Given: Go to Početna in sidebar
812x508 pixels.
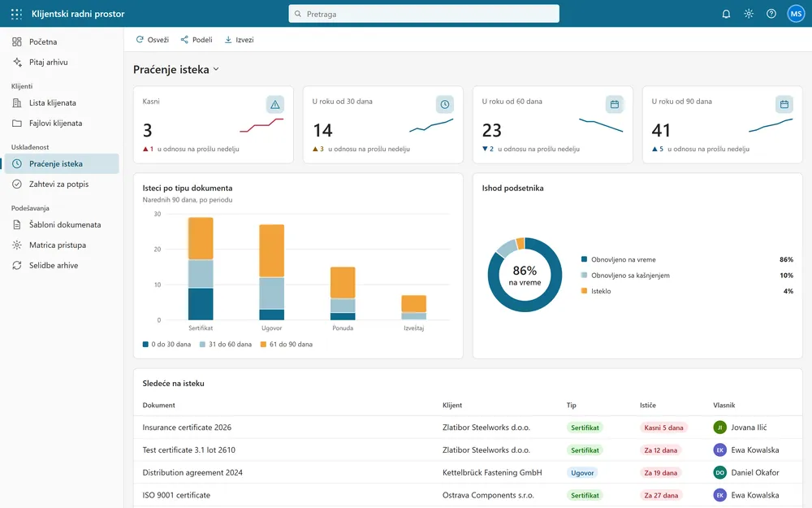Looking at the screenshot, I should pyautogui.click(x=62, y=41).
